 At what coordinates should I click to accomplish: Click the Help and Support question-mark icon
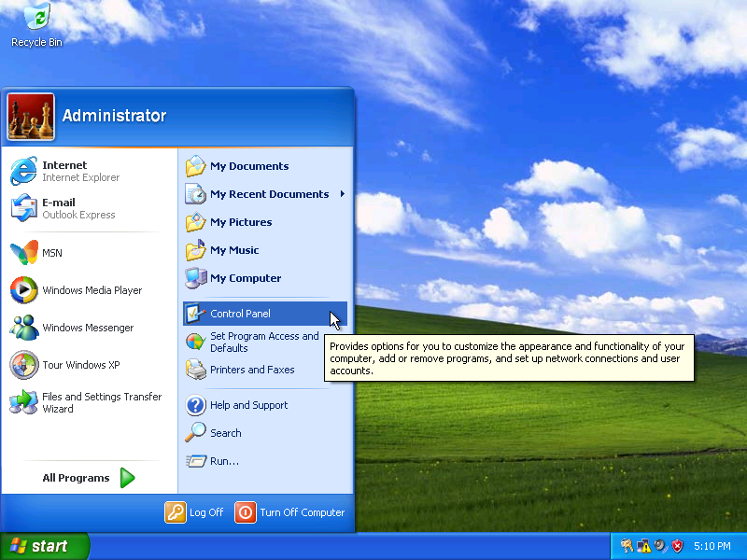click(196, 405)
